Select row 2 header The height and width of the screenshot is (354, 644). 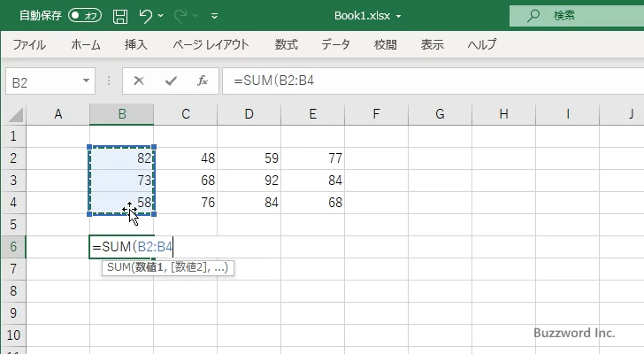click(13, 158)
